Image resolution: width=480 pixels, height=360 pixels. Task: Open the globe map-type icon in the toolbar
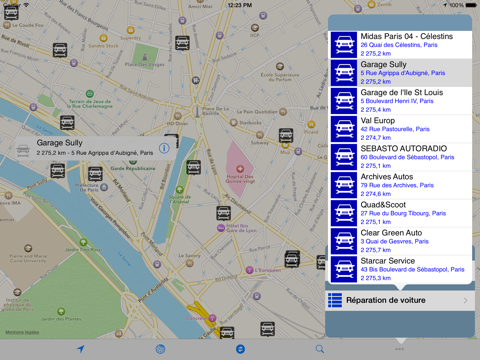(x=160, y=349)
